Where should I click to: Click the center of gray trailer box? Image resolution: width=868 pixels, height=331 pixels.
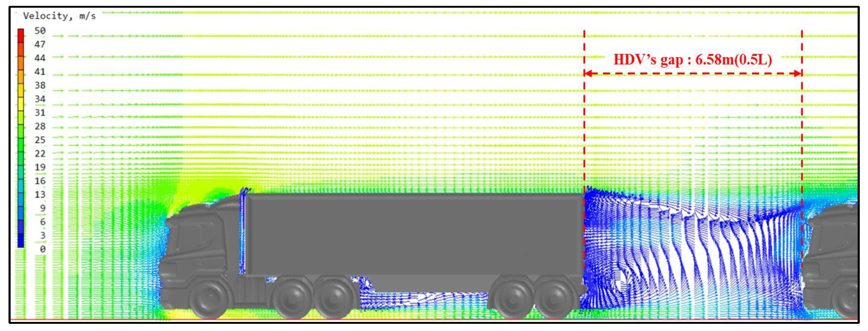[x=414, y=234]
